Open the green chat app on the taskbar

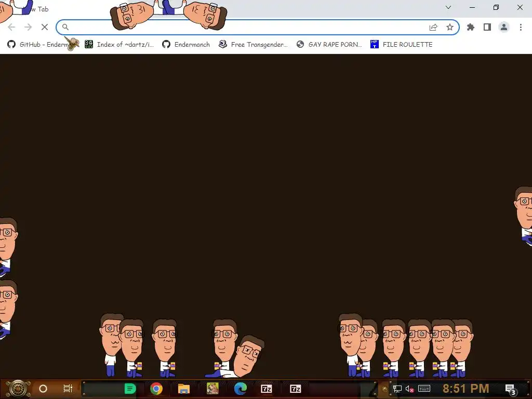tap(130, 389)
